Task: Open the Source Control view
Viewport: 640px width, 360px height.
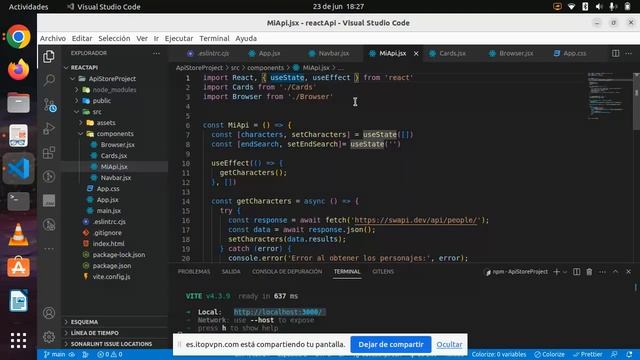Action: pyautogui.click(x=49, y=105)
